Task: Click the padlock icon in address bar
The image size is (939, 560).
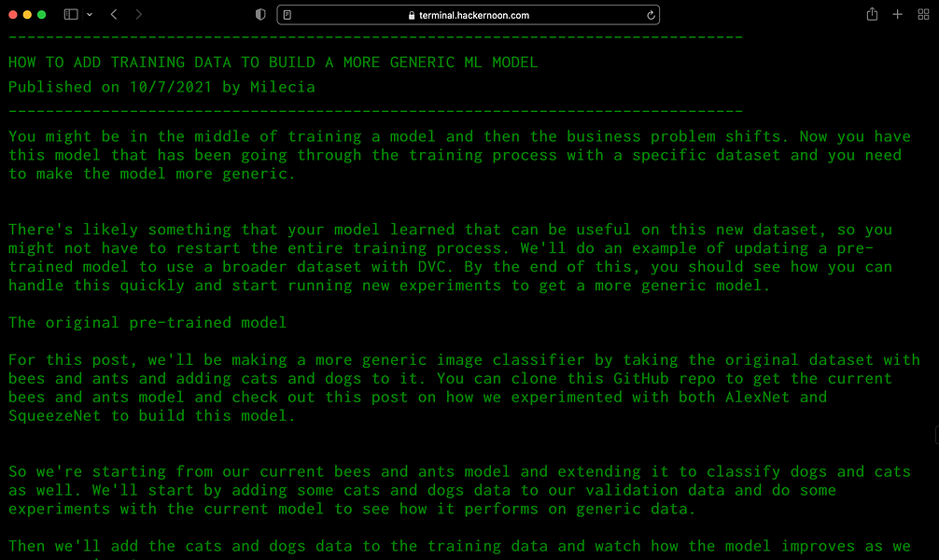Action: [x=412, y=16]
